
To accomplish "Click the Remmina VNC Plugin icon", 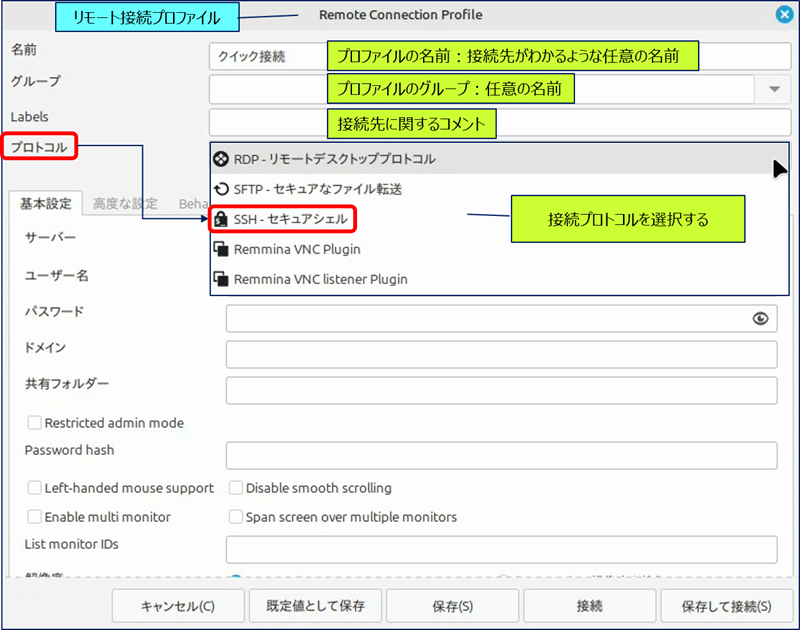I will [x=221, y=249].
